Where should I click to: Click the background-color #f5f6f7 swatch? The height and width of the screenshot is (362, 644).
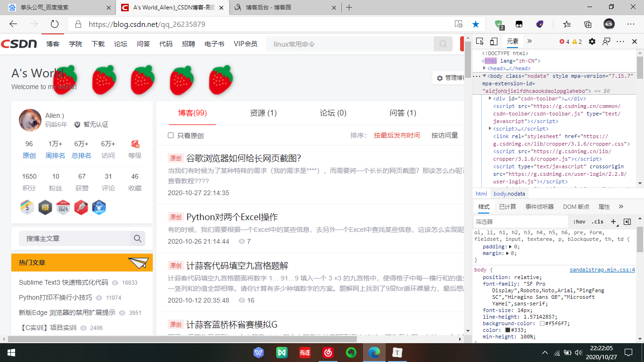point(543,323)
